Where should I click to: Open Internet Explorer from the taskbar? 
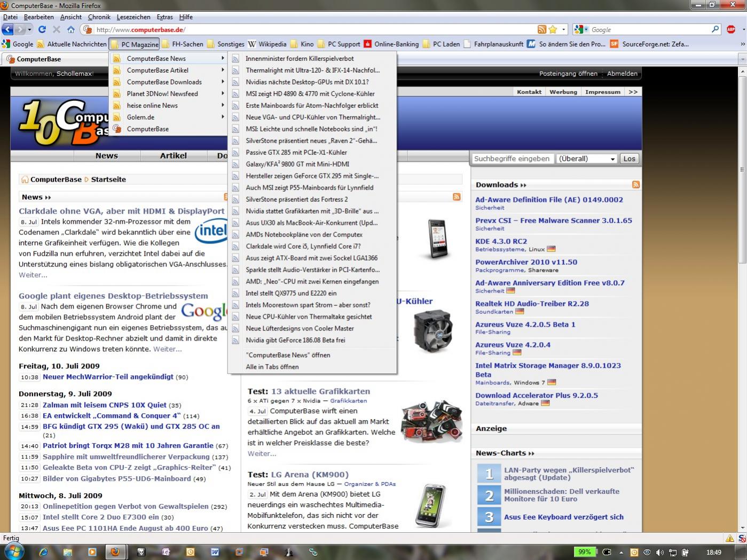pyautogui.click(x=43, y=552)
